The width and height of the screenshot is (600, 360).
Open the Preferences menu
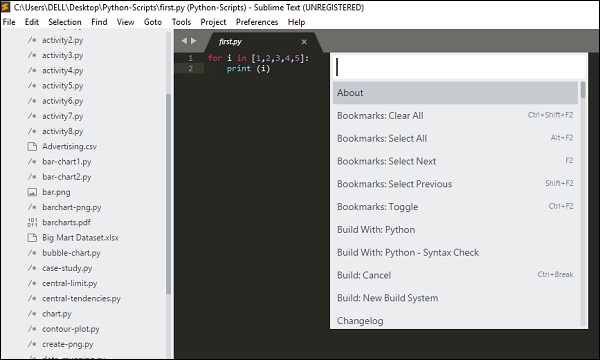point(257,22)
